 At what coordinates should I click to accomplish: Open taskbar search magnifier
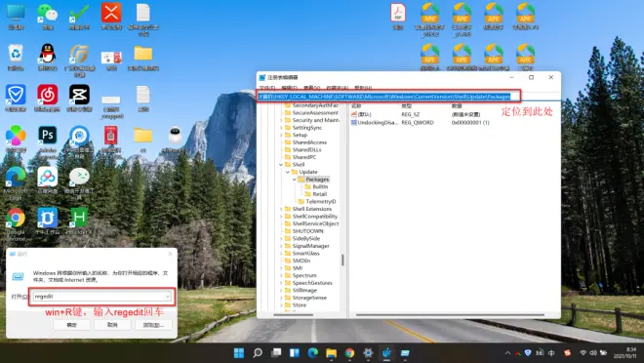(x=258, y=352)
